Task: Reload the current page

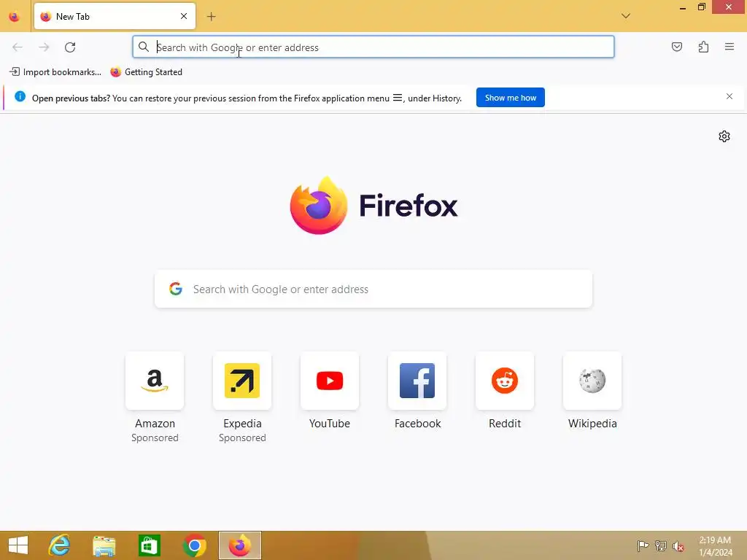Action: pyautogui.click(x=70, y=47)
